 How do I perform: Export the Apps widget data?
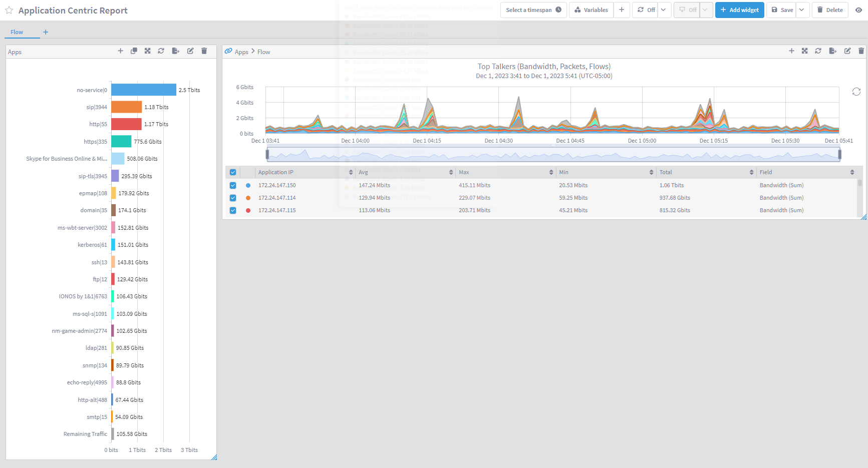pos(175,51)
